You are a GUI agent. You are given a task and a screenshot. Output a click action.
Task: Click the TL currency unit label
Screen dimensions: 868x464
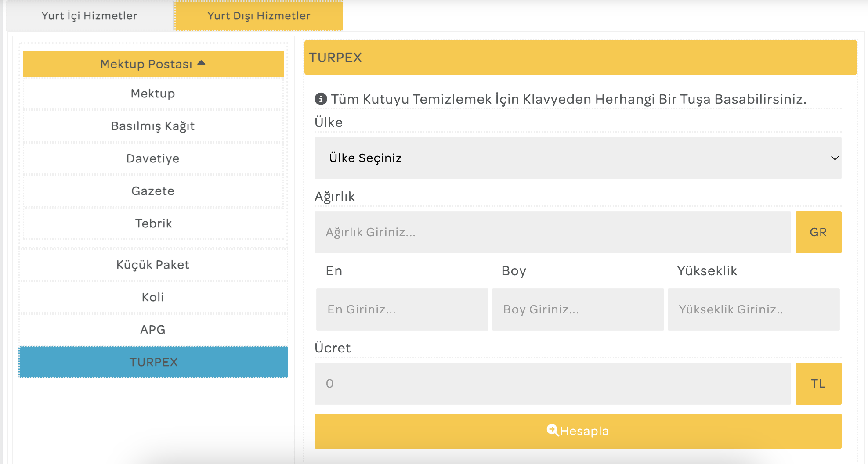(x=818, y=384)
